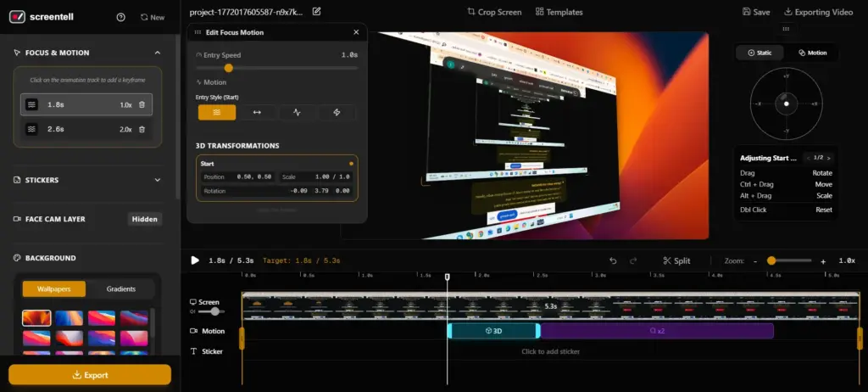Delete the 1.8s keyframe with trash icon

point(142,104)
